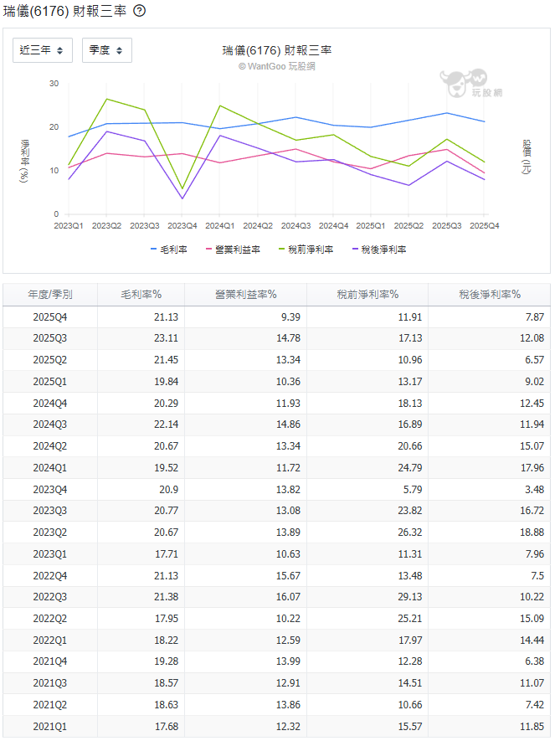560x741 pixels.
Task: Toggle the 營業利益率 legend item
Action: 232,250
